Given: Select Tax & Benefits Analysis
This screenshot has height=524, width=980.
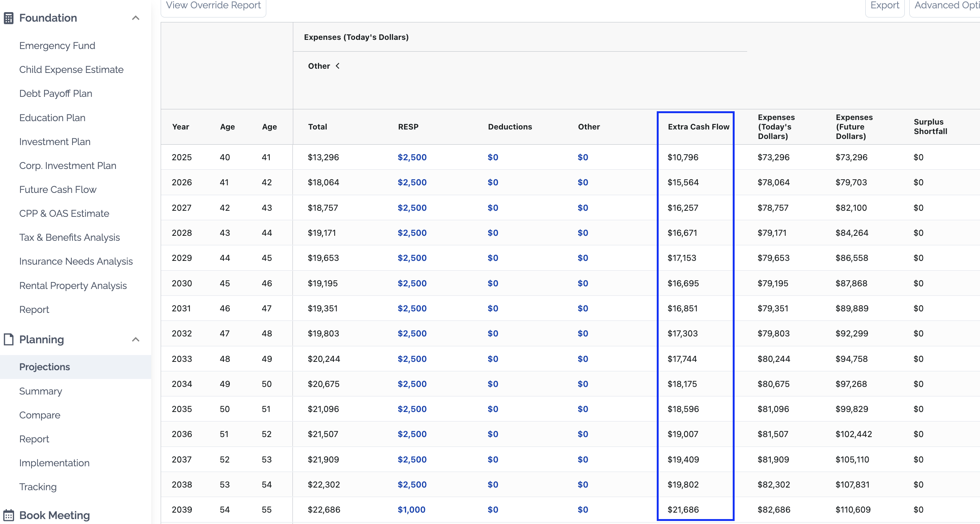Looking at the screenshot, I should (69, 237).
